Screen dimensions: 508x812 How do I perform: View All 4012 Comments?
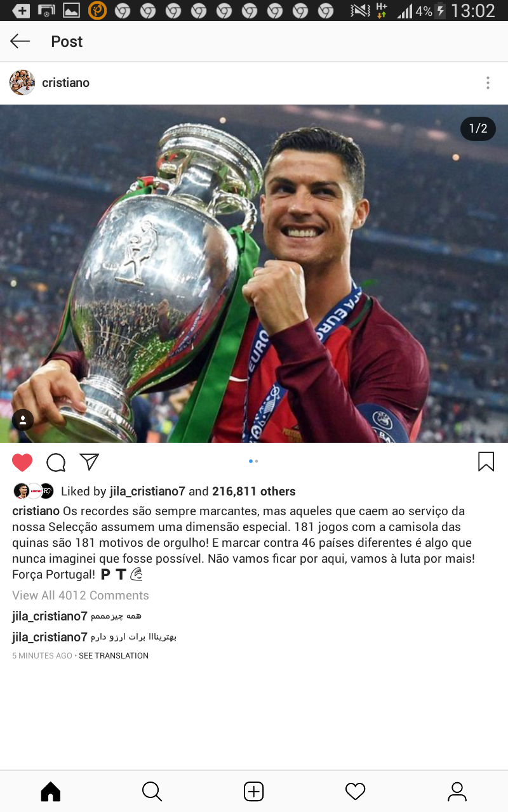tap(81, 595)
